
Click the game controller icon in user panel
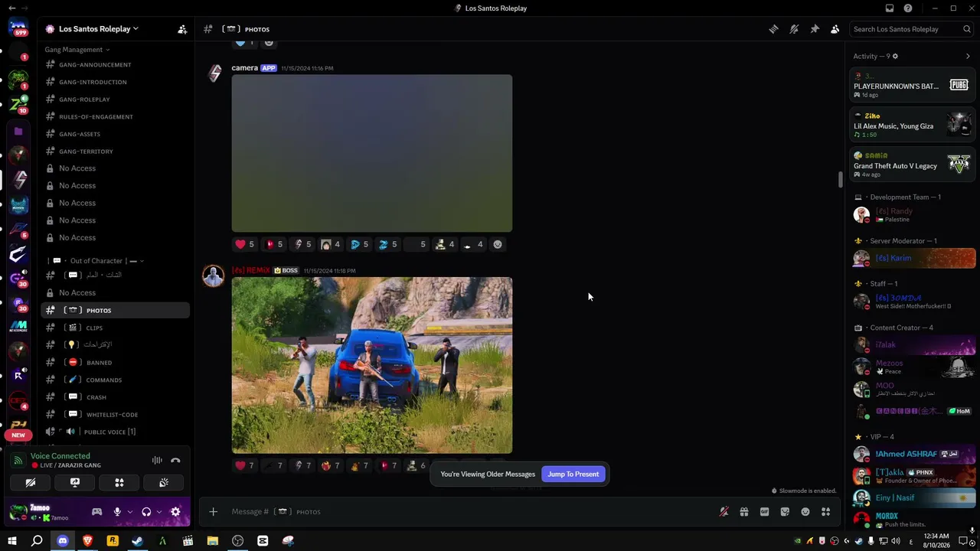97,512
